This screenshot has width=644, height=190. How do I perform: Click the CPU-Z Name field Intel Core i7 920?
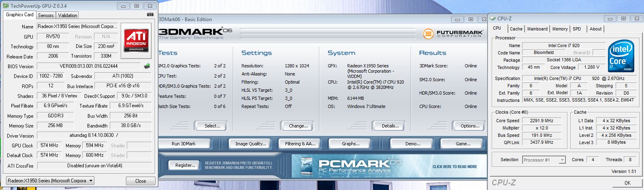point(563,45)
